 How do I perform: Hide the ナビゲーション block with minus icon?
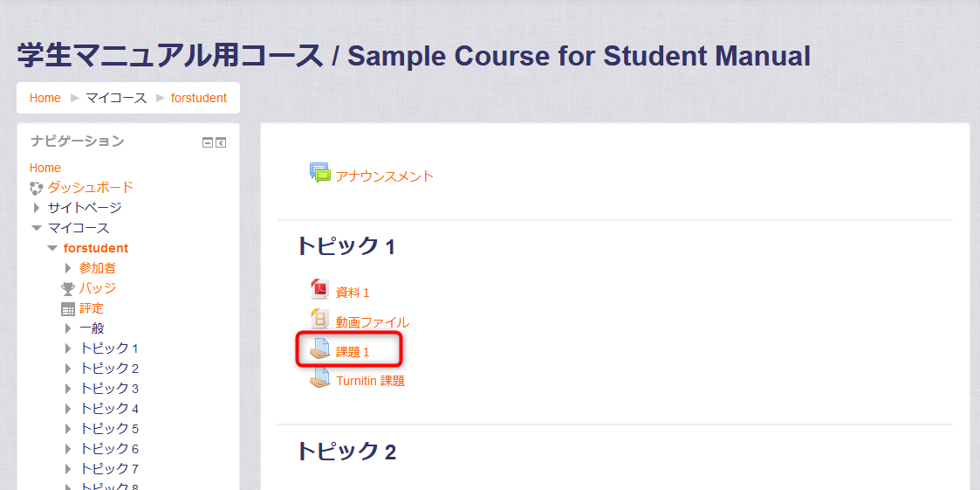[x=208, y=142]
